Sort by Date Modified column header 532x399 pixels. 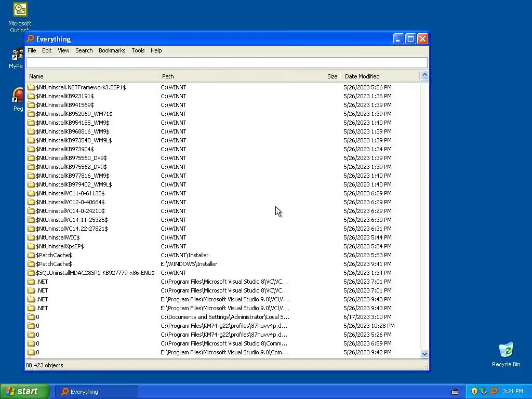click(x=380, y=76)
